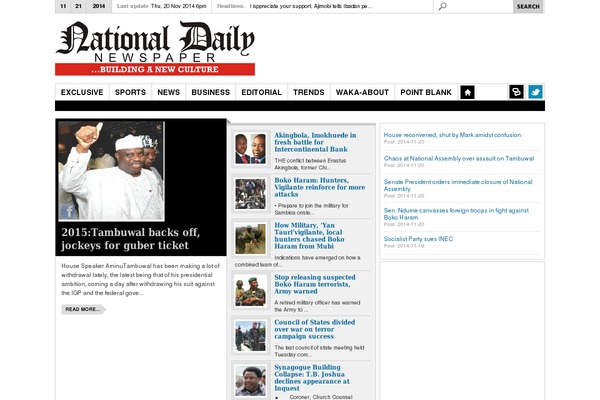This screenshot has height=400, width=600.
Task: Open 'Sen. Ndume canvasses foreign troops' link
Action: pos(456,214)
